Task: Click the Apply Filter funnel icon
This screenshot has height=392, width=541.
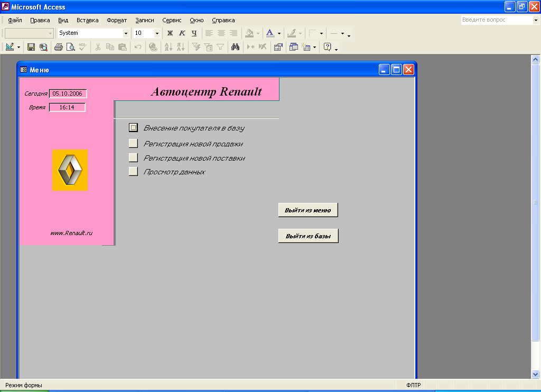Action: (x=220, y=47)
